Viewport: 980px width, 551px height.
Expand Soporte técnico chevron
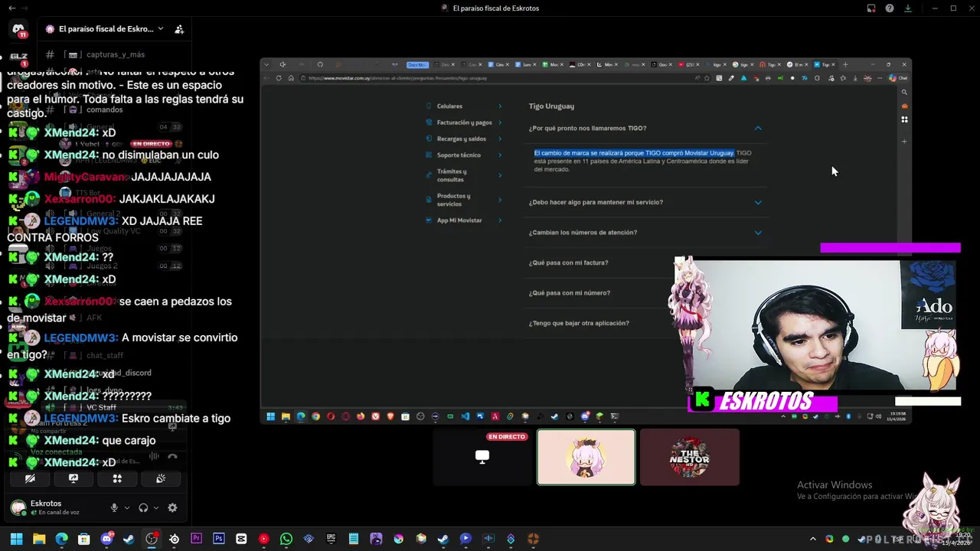coord(500,155)
